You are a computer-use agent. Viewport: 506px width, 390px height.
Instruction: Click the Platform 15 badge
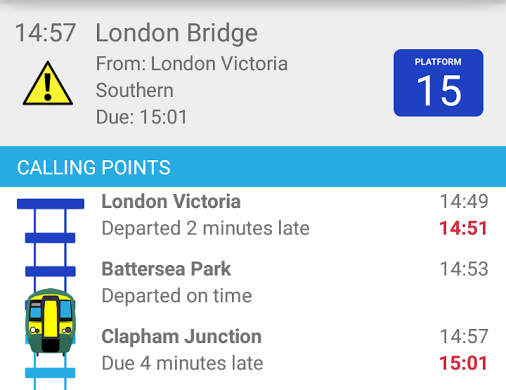438,83
